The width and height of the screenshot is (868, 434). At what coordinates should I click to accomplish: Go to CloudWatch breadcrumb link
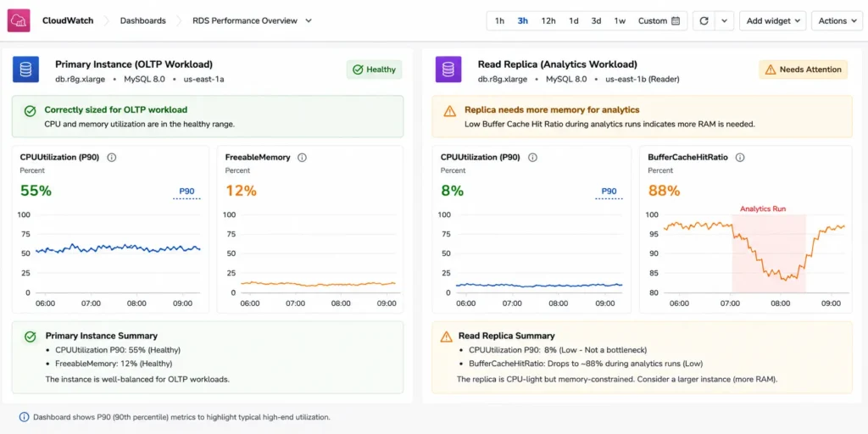(x=68, y=20)
